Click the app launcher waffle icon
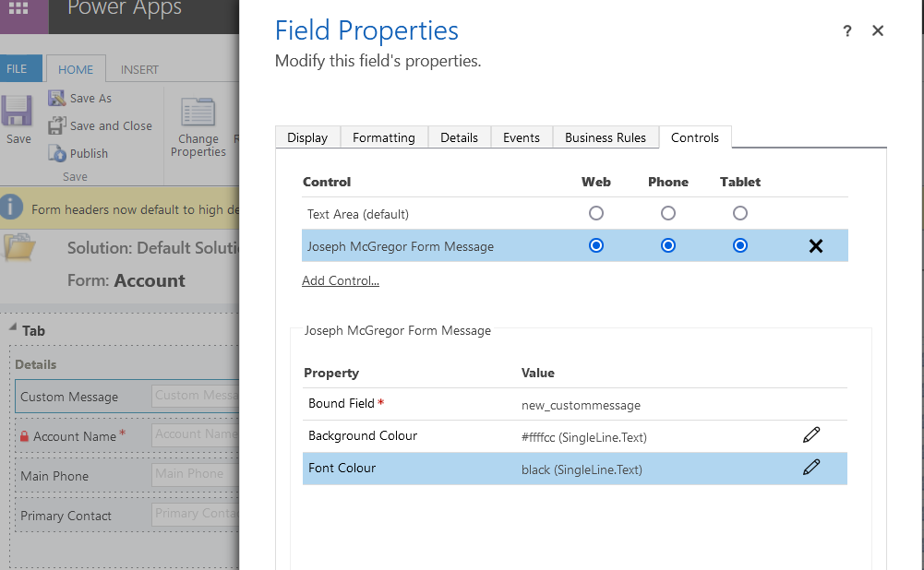The height and width of the screenshot is (570, 924). 18,9
